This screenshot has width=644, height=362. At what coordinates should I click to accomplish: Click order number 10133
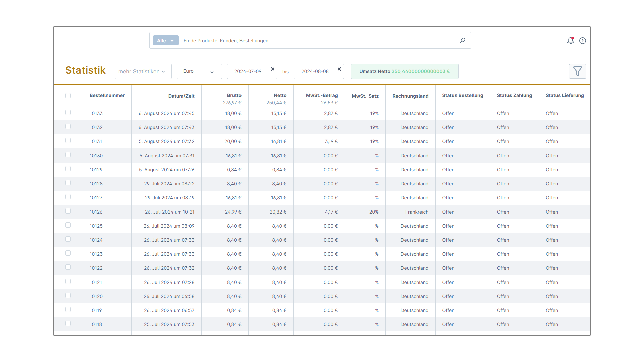(96, 113)
